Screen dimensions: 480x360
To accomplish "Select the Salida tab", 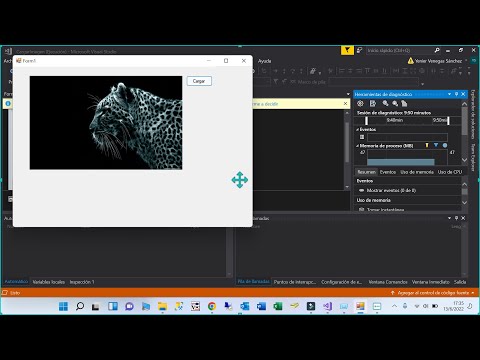I will [460, 282].
